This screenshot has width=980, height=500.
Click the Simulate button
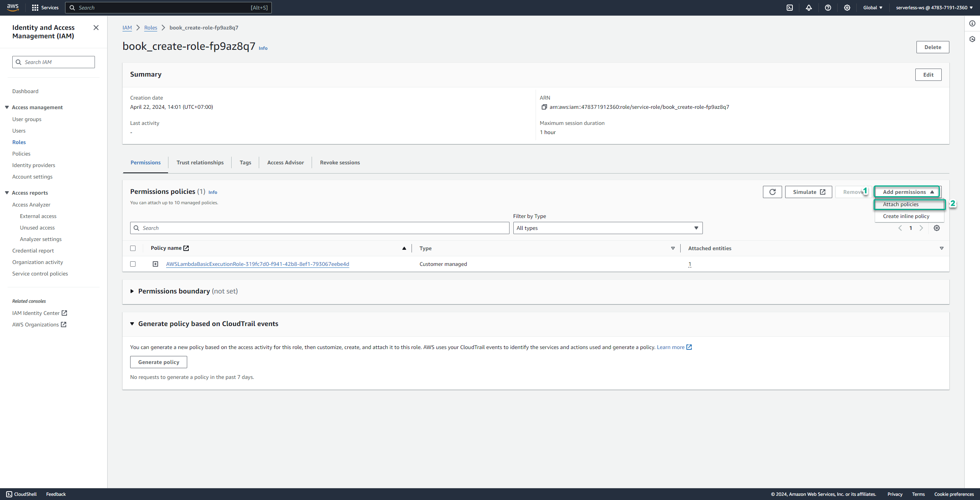point(808,192)
